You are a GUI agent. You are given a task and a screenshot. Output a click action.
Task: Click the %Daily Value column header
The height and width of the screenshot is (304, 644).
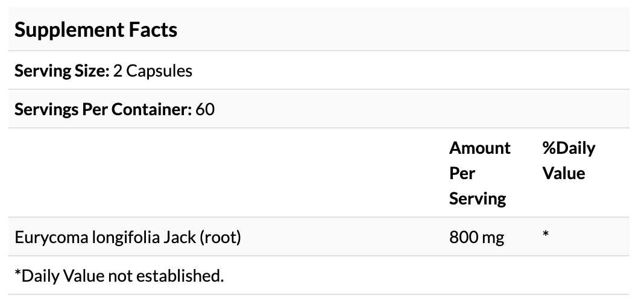tap(568, 160)
